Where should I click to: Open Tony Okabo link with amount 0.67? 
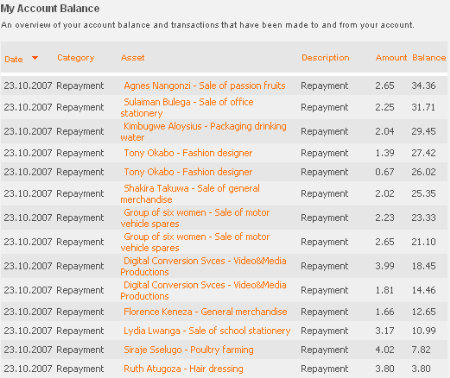click(x=188, y=172)
